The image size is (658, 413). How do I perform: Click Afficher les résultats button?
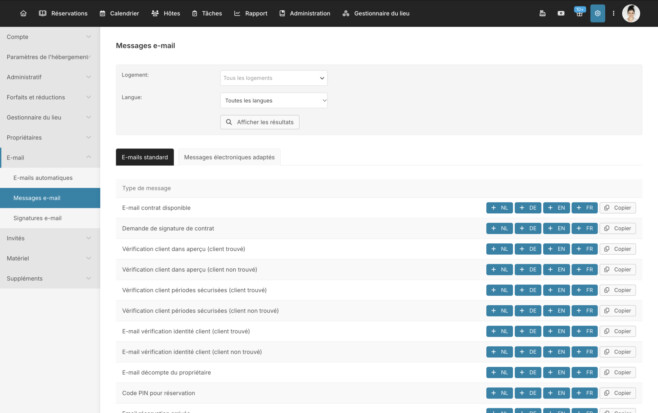tap(260, 122)
